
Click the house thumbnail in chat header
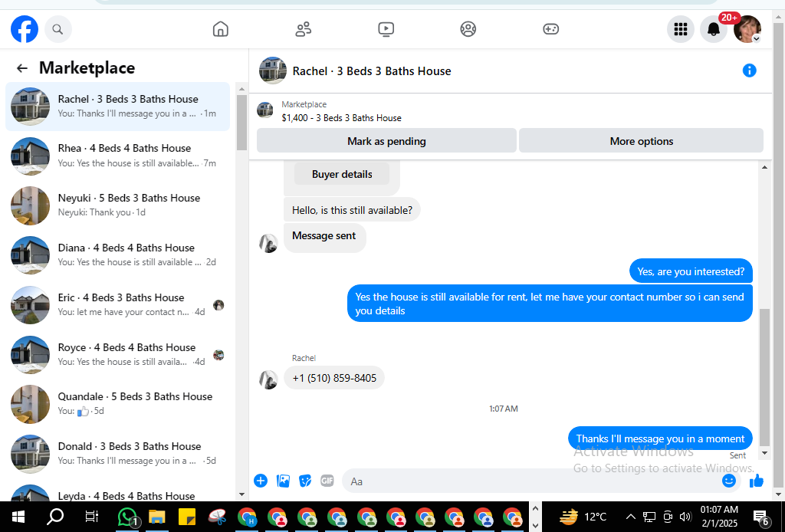(x=272, y=71)
